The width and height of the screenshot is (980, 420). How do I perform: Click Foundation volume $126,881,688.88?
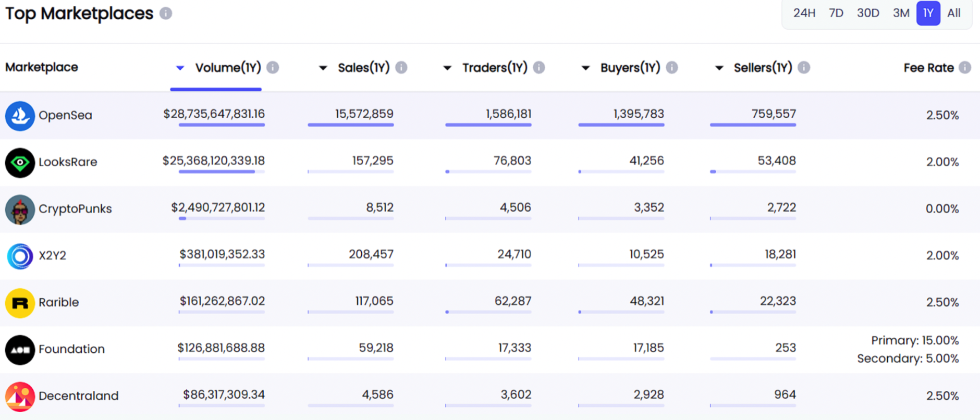point(221,348)
